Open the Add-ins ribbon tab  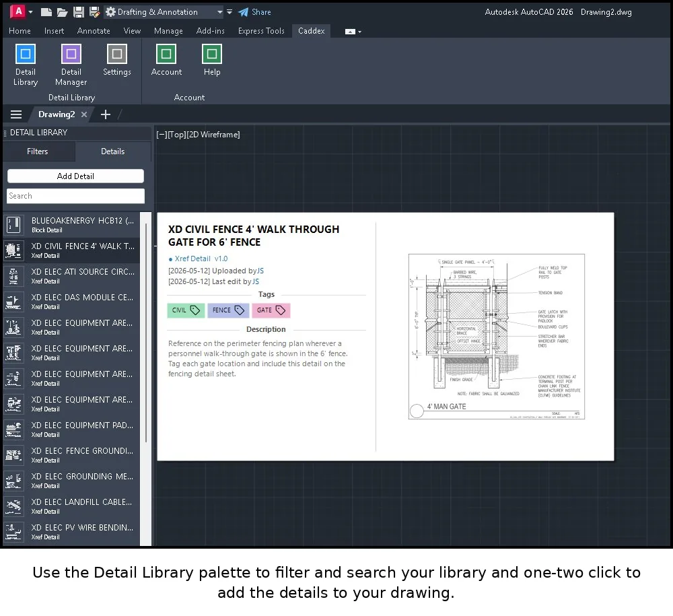coord(210,31)
